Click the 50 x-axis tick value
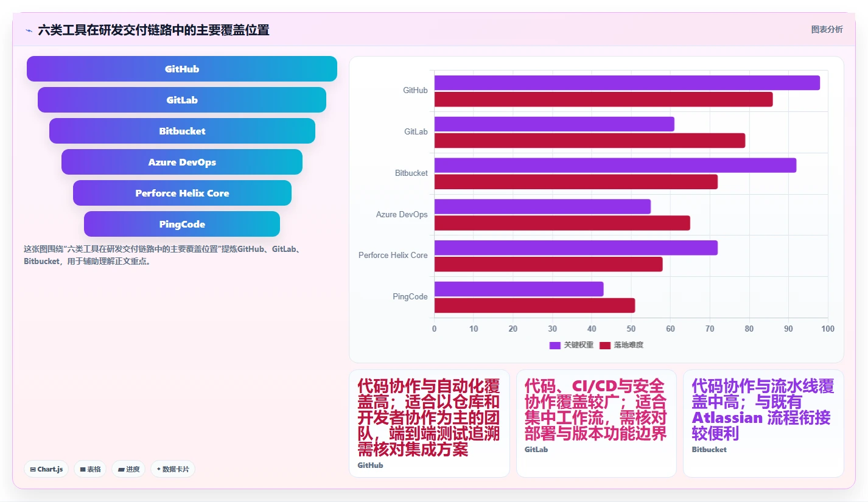 pyautogui.click(x=631, y=329)
